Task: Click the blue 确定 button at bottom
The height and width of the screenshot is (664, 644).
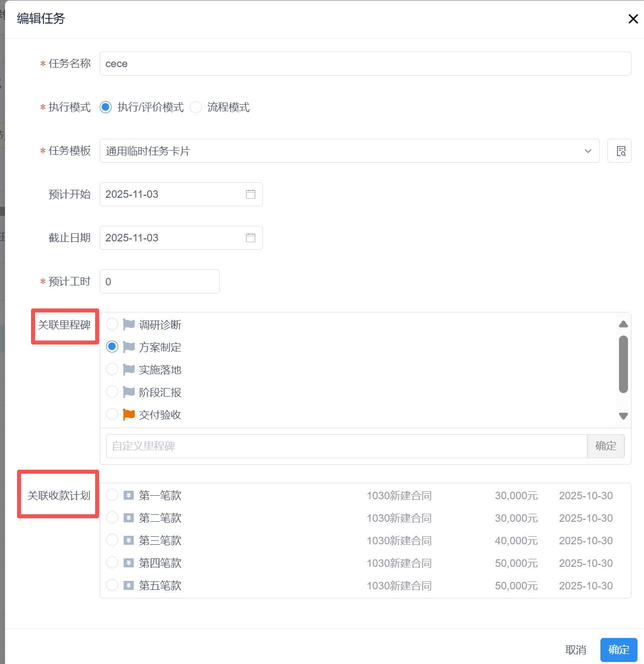Action: (618, 649)
